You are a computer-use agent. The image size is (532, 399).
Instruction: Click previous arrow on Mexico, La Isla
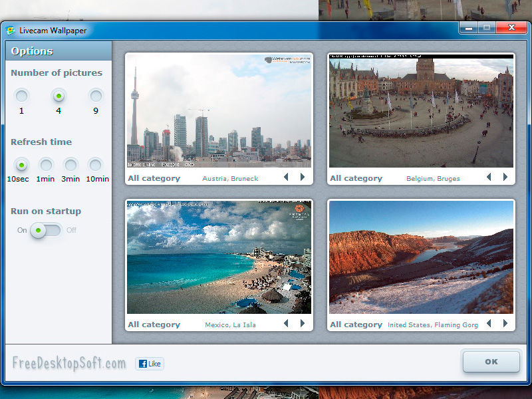(286, 324)
